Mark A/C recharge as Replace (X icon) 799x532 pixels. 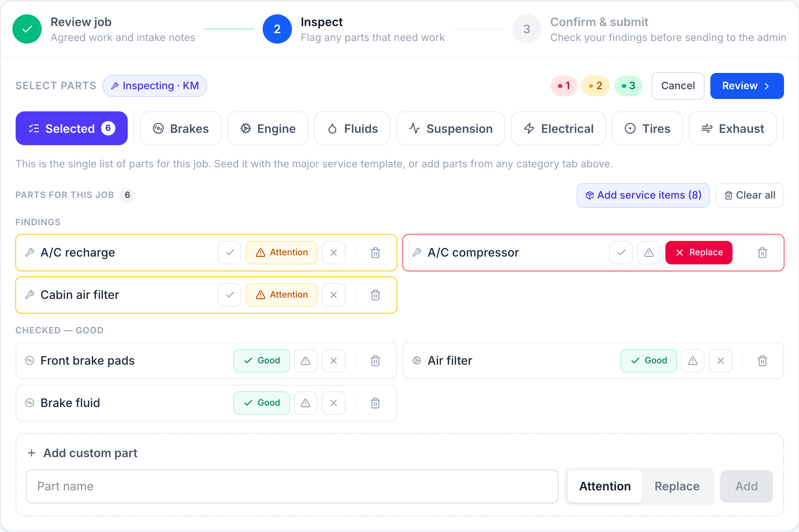tap(333, 253)
